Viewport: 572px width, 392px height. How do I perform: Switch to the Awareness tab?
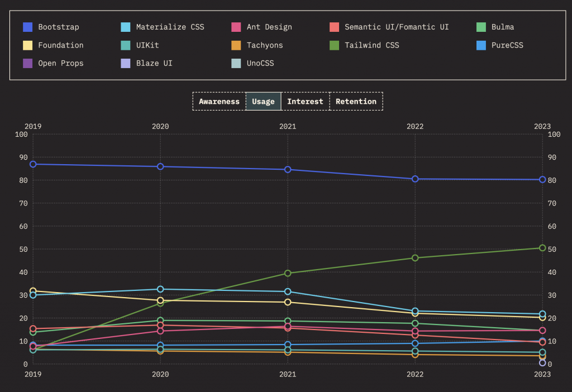219,102
